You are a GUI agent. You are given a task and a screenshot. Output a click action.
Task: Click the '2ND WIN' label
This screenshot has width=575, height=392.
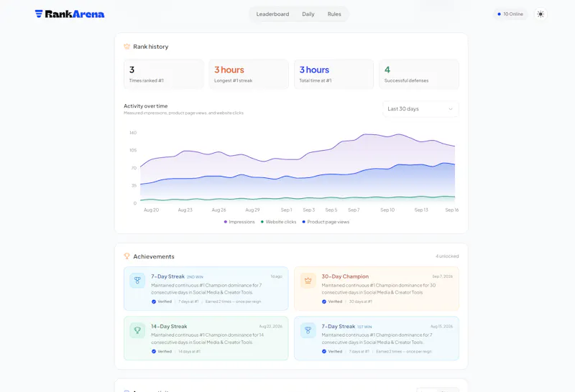(x=195, y=277)
